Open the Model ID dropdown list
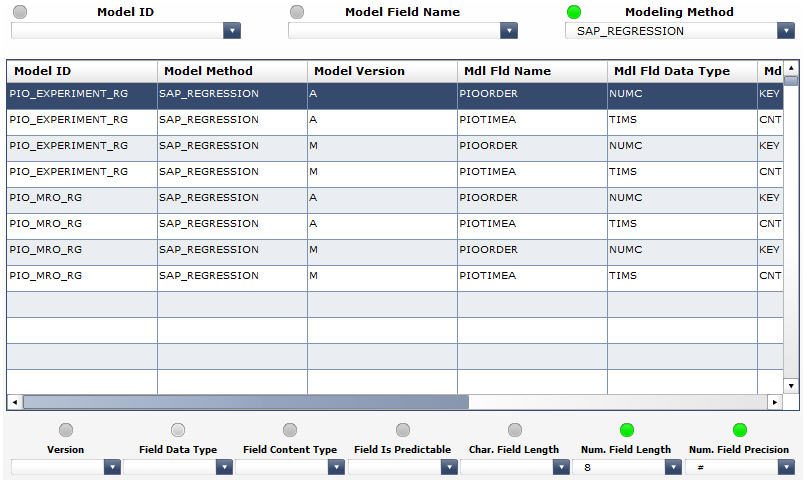This screenshot has height=480, width=805. pyautogui.click(x=232, y=31)
